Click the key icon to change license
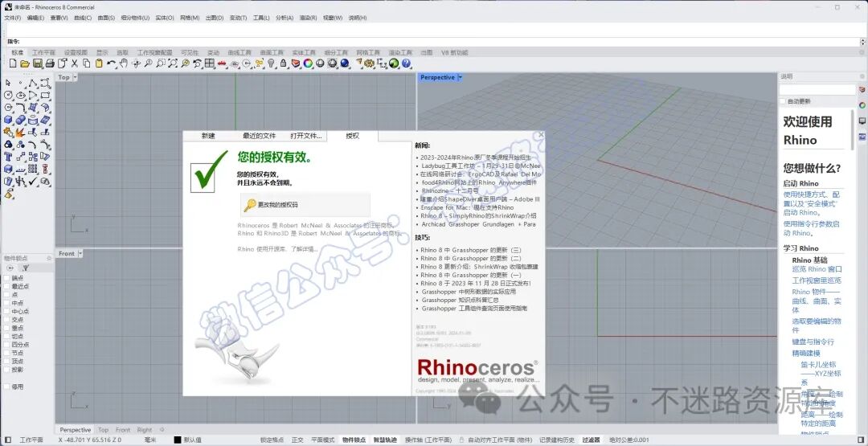868x446 pixels. [x=250, y=205]
